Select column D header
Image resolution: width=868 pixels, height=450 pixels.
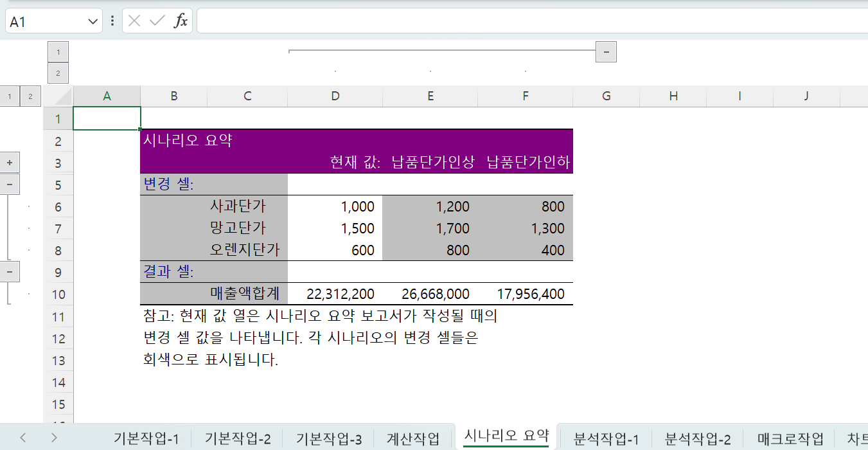pos(335,96)
